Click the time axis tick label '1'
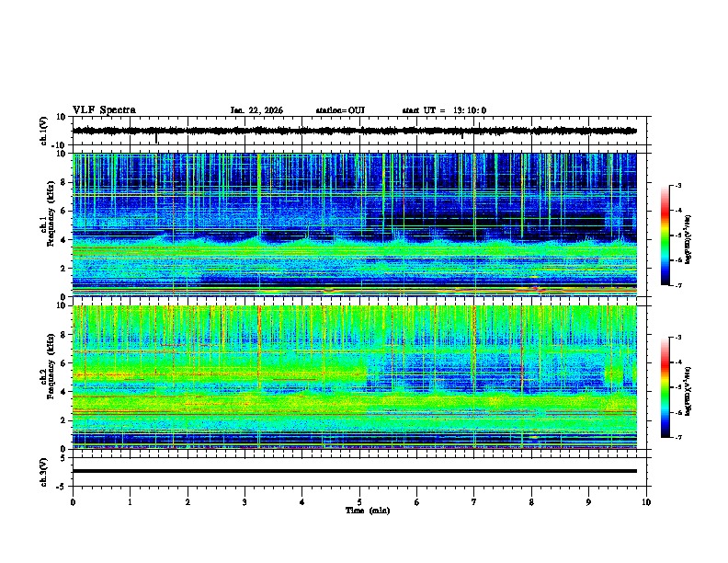Image resolution: width=728 pixels, height=563 pixels. coord(130,502)
